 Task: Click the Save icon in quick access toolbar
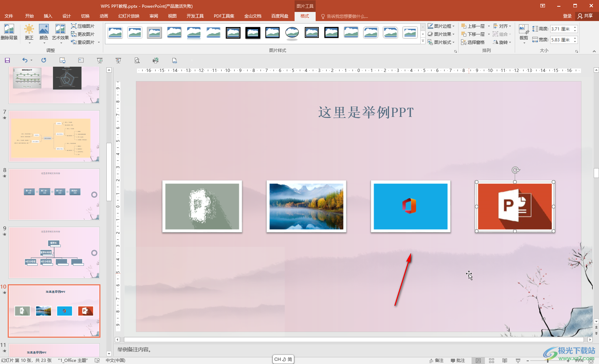(x=7, y=60)
